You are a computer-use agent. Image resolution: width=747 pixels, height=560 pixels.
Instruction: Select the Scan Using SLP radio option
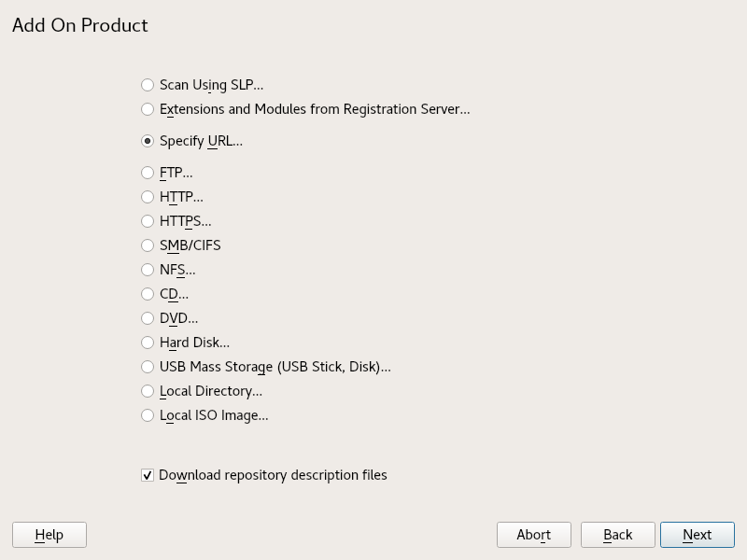(148, 85)
